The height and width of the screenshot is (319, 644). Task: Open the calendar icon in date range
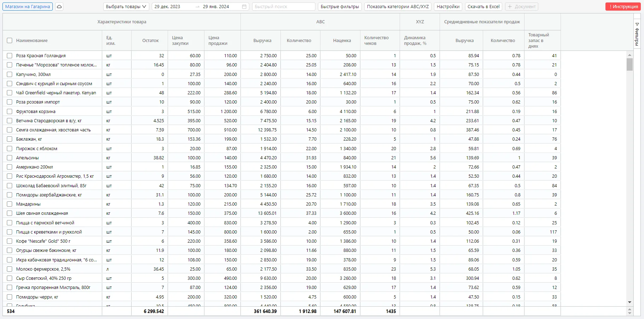tap(244, 7)
